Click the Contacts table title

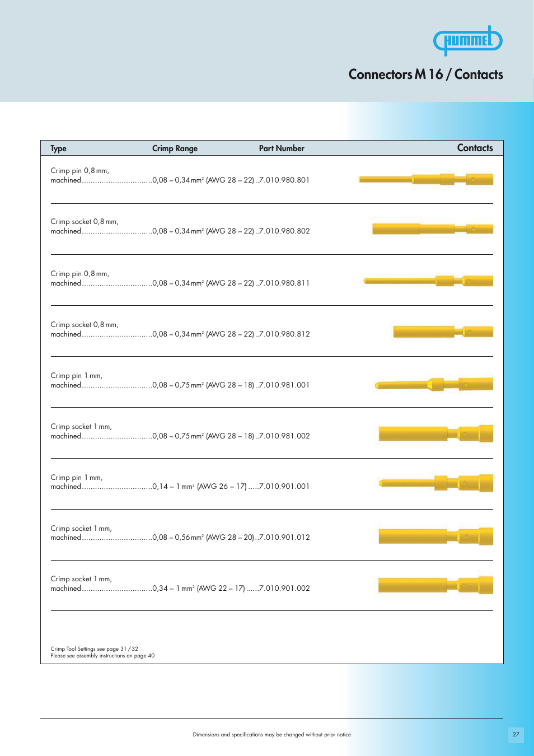(475, 148)
